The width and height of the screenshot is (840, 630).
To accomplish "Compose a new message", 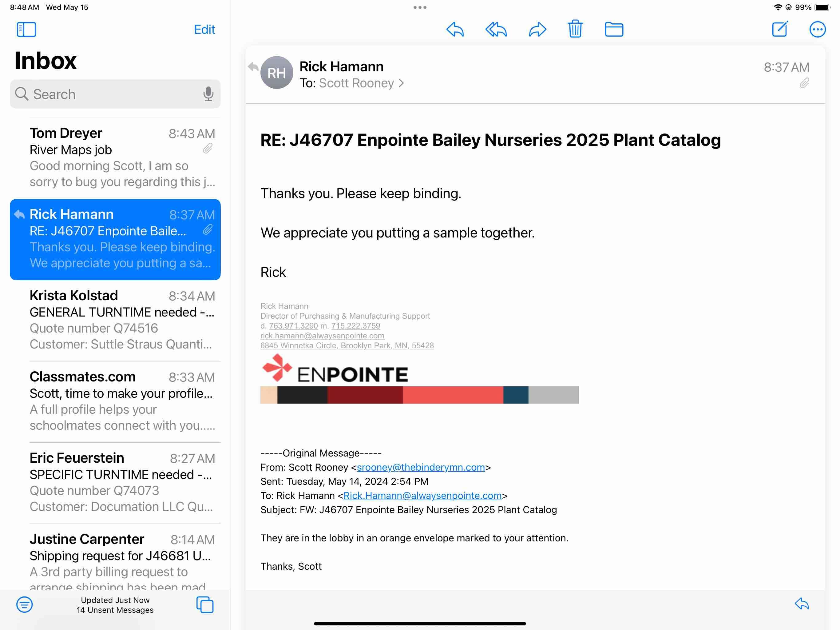I will (780, 29).
